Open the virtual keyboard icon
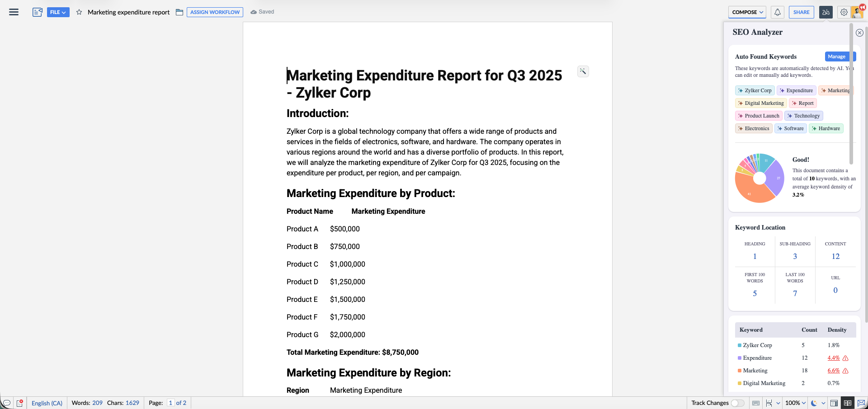This screenshot has height=409, width=868. click(756, 403)
